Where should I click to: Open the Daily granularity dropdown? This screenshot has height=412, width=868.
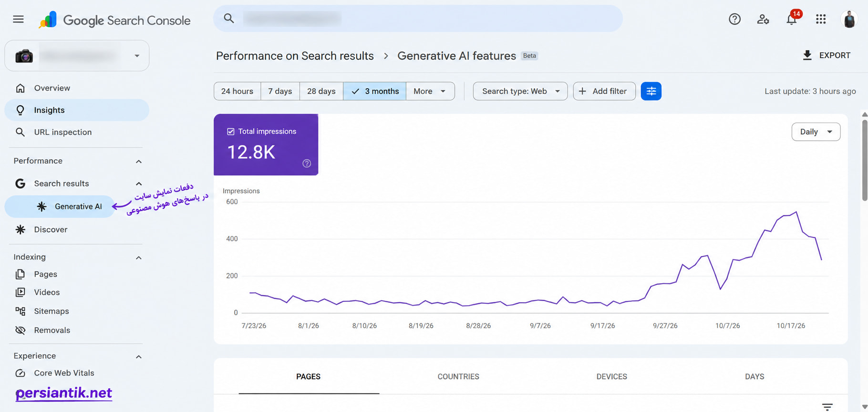pos(816,132)
